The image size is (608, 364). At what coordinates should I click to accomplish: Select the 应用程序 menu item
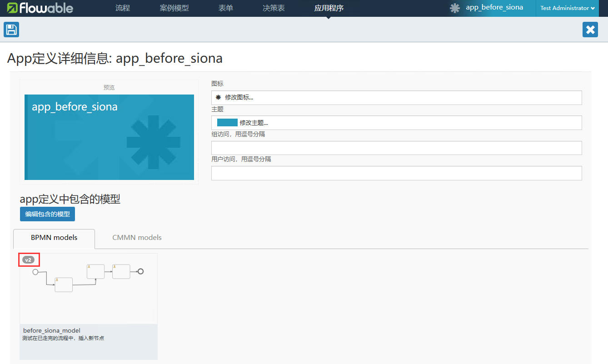pos(329,8)
